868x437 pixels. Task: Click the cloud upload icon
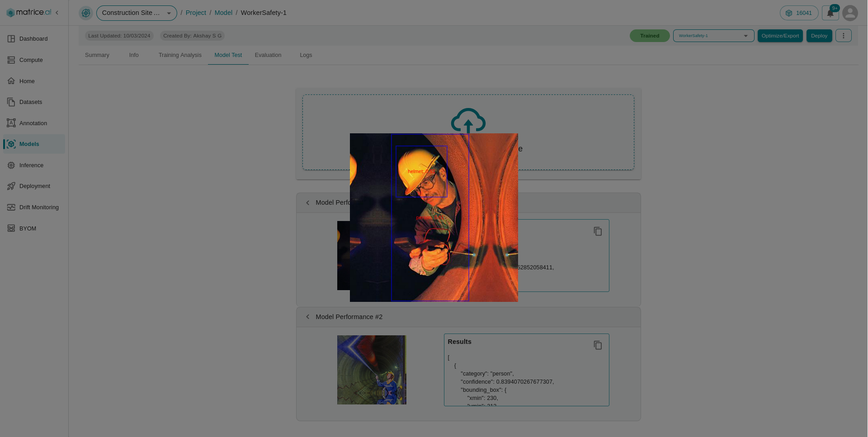click(468, 120)
